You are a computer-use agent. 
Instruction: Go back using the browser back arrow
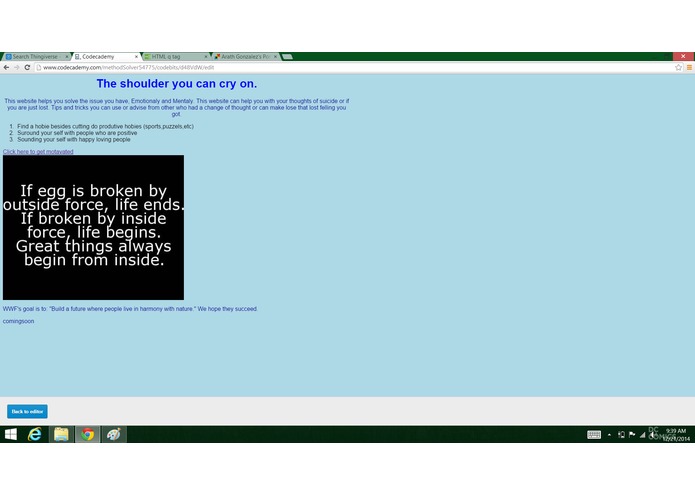coord(6,67)
